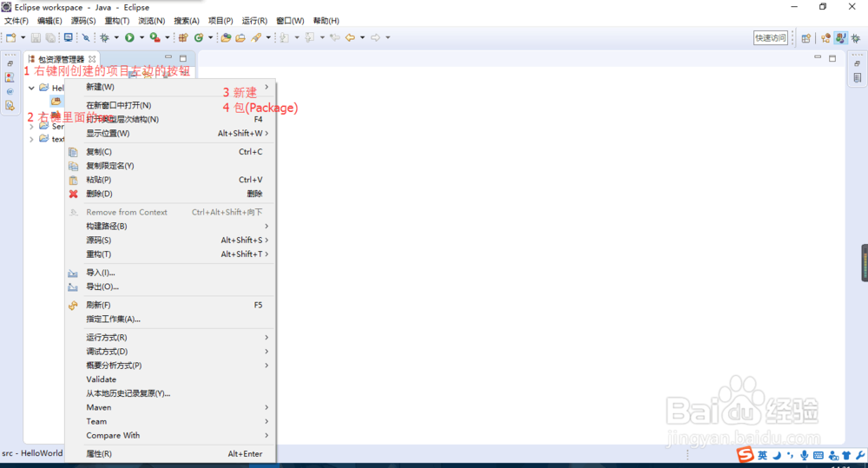Viewport: 868px width, 468px height.
Task: Click the Sogou S input method icon
Action: pyautogui.click(x=745, y=455)
